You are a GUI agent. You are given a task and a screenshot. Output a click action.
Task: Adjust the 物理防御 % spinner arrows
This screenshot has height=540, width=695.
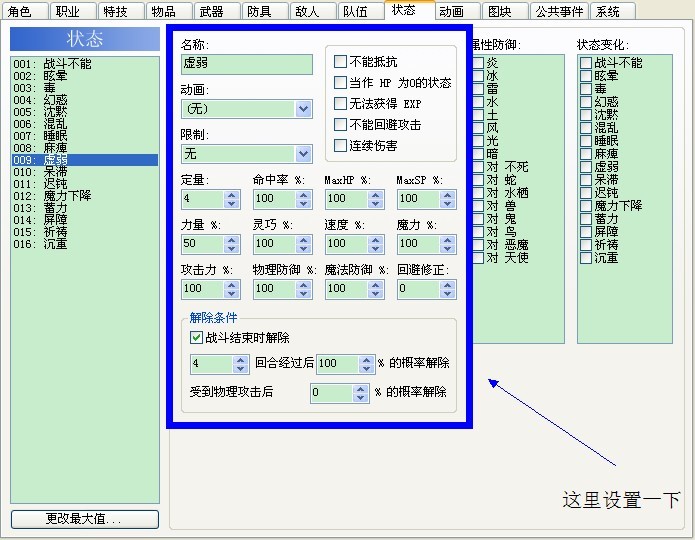303,289
